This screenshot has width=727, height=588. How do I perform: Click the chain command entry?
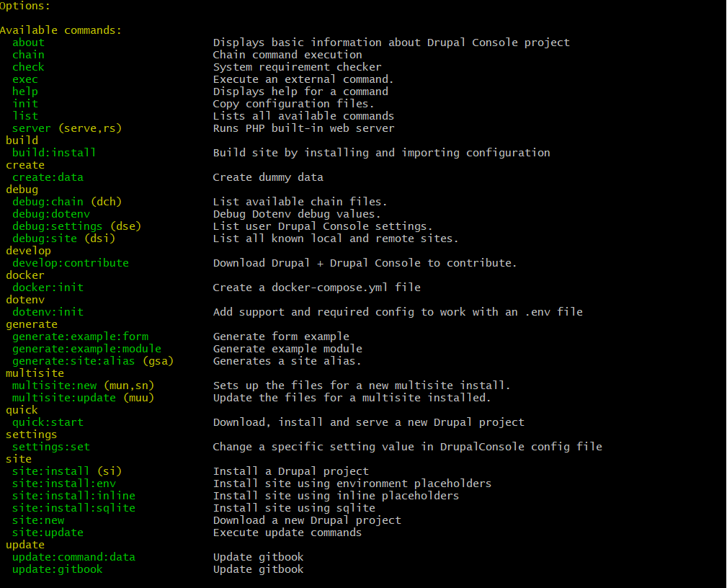pyautogui.click(x=28, y=54)
